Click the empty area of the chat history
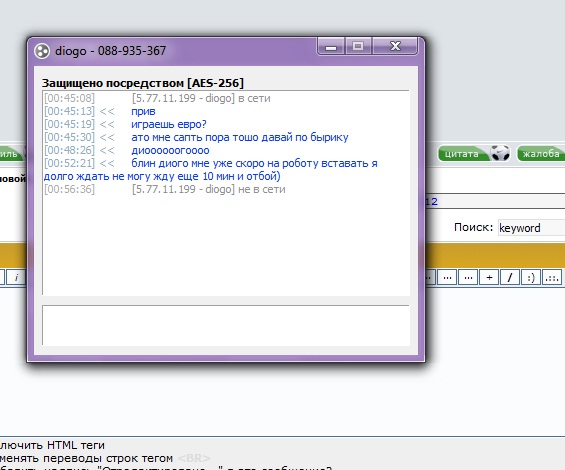Screen dimensions: 565x470 point(226,245)
